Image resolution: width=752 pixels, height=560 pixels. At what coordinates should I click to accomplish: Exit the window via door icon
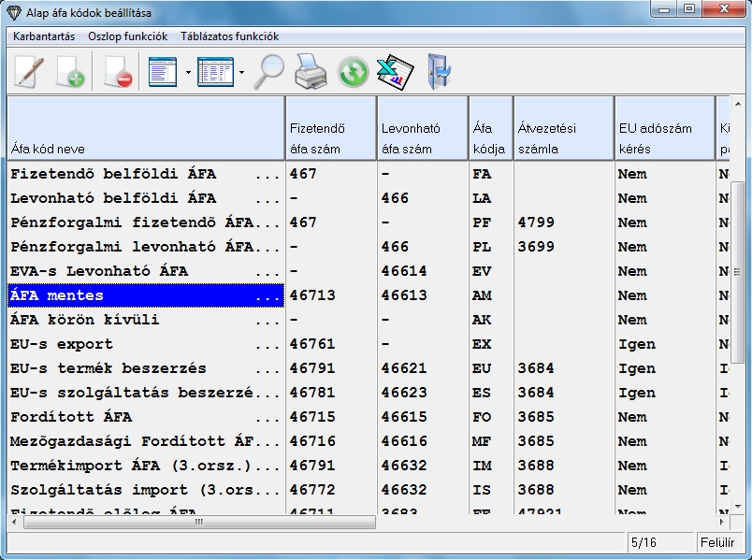(x=437, y=72)
